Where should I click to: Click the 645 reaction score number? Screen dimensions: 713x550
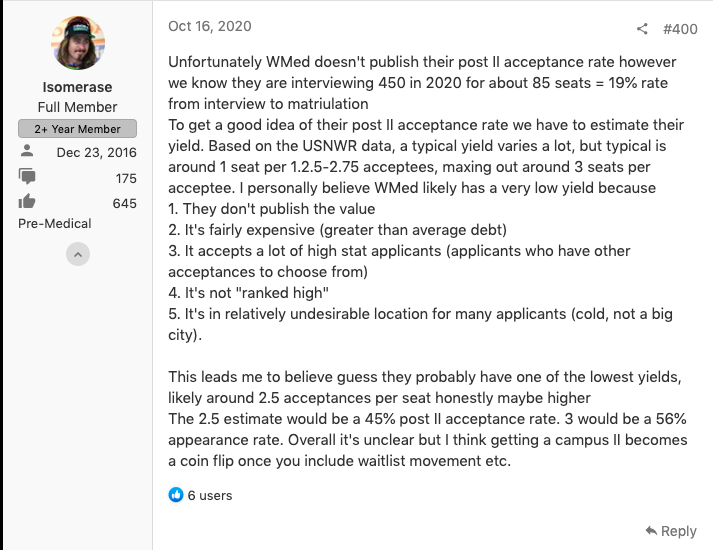pos(125,203)
